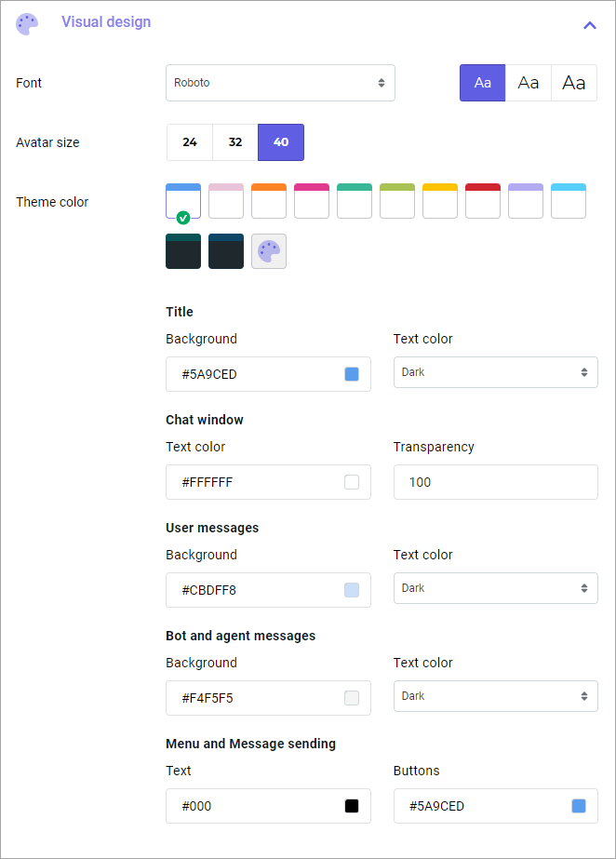Image resolution: width=616 pixels, height=859 pixels.
Task: Select the small Aa font size option
Action: (482, 83)
